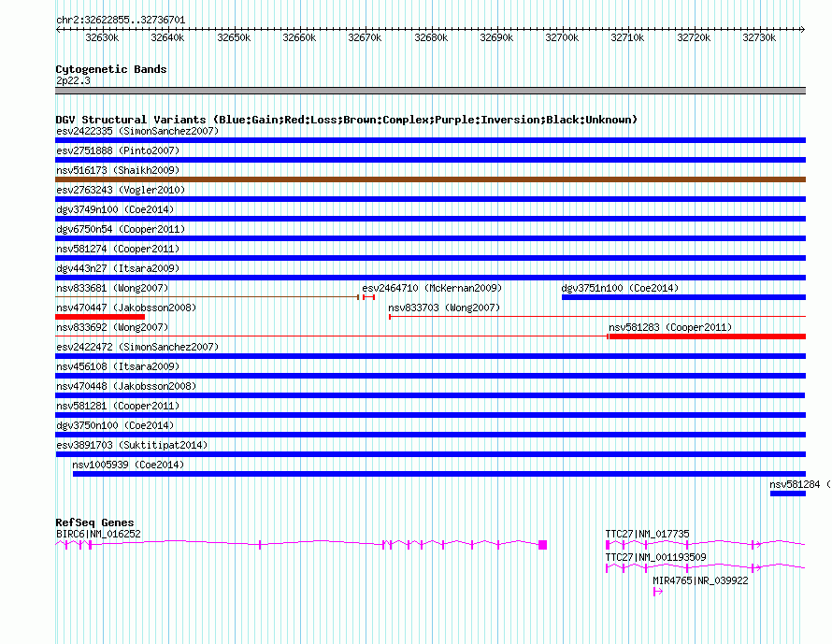Open the nsv833703 (Wong2007) label

click(x=444, y=308)
